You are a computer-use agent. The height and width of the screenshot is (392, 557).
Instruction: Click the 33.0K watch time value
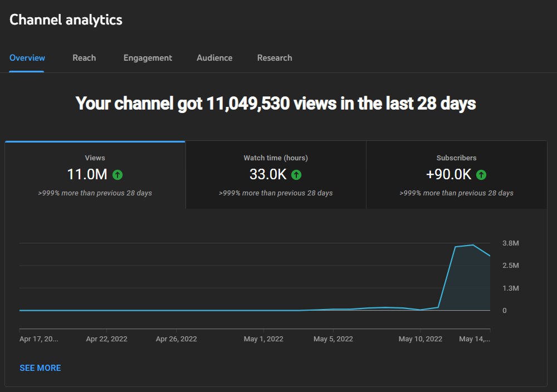pyautogui.click(x=268, y=175)
